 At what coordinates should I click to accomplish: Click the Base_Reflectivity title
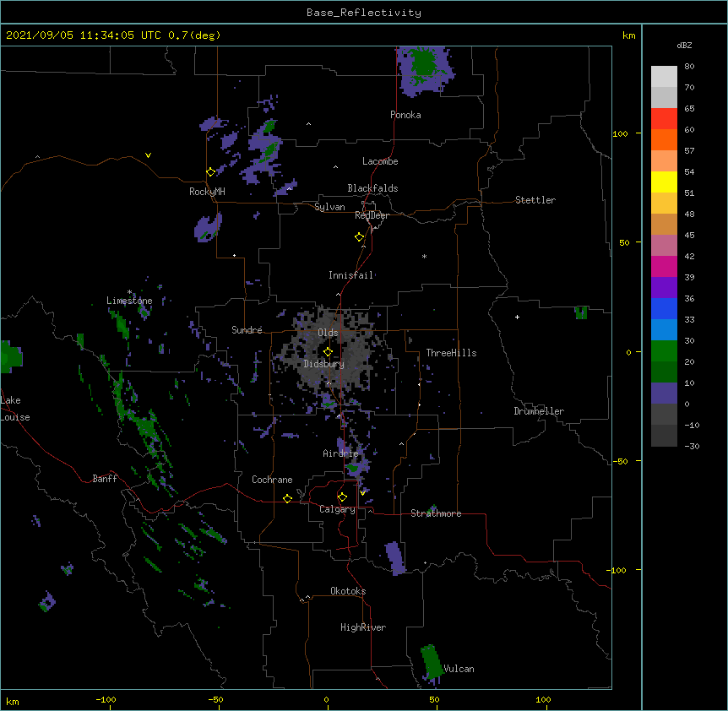coord(364,13)
